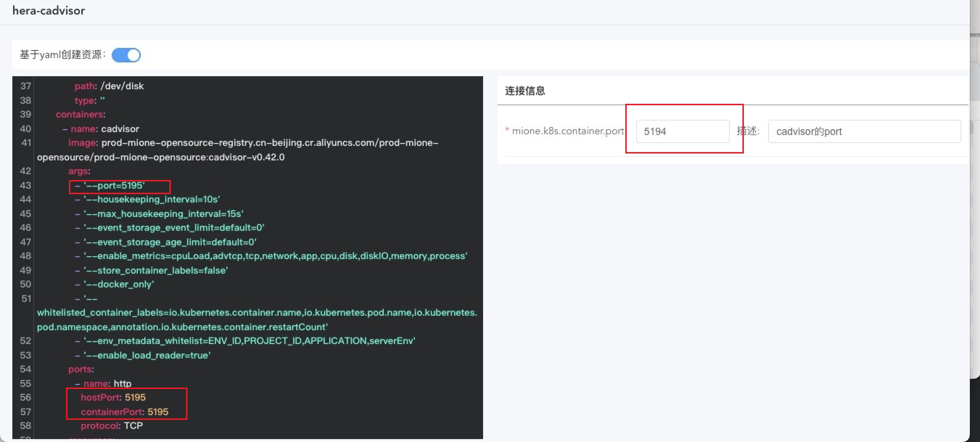Image resolution: width=980 pixels, height=442 pixels.
Task: Click the '--store_container_labels=false' line
Action: 151,270
